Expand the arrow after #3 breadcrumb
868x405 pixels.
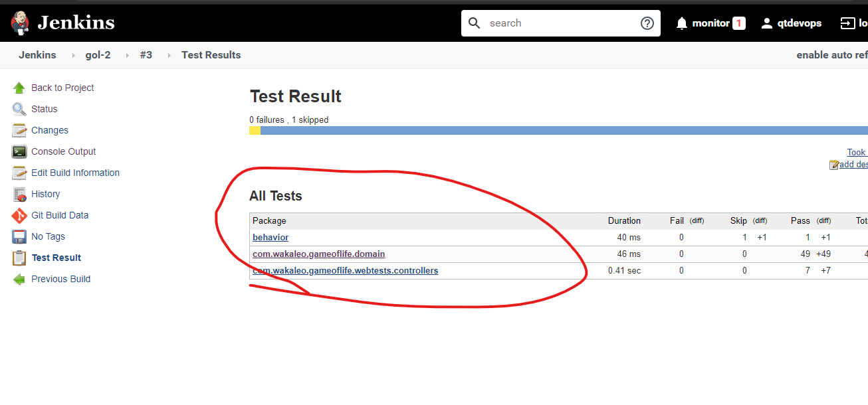[169, 55]
